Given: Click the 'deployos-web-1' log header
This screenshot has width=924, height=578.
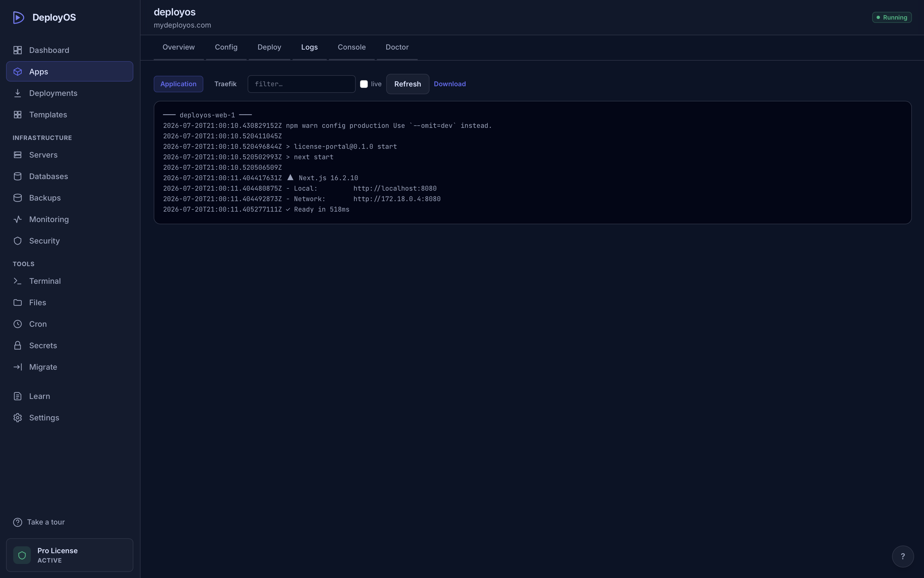Looking at the screenshot, I should pyautogui.click(x=207, y=115).
